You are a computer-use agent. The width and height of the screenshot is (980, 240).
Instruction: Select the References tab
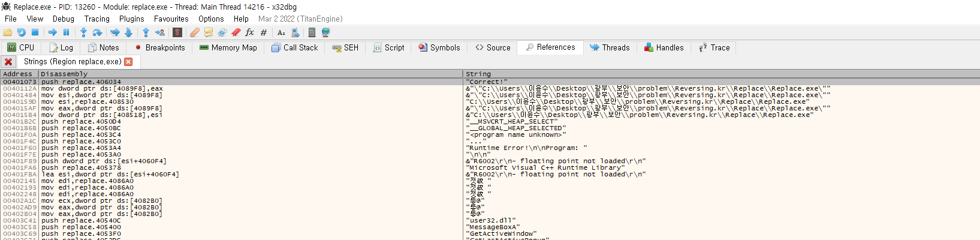550,47
